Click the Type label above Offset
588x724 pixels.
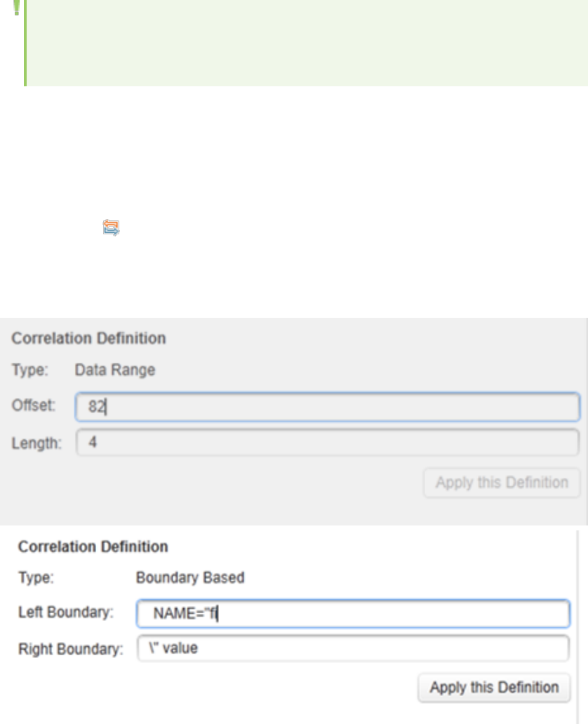pos(29,370)
